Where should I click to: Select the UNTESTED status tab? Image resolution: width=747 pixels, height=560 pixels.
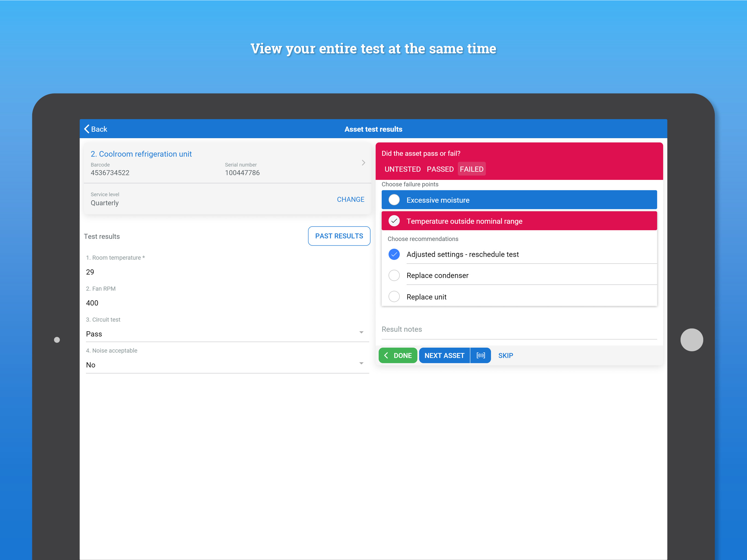pyautogui.click(x=402, y=169)
